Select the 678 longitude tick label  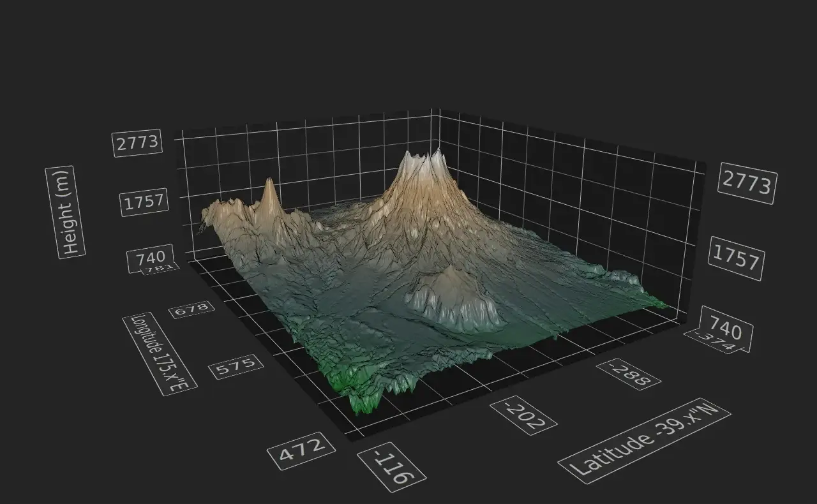(x=191, y=309)
